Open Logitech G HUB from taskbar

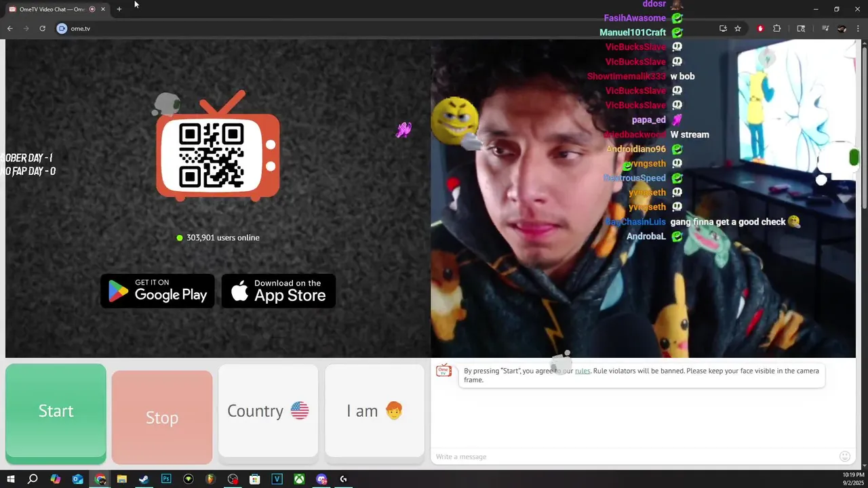coord(343,479)
